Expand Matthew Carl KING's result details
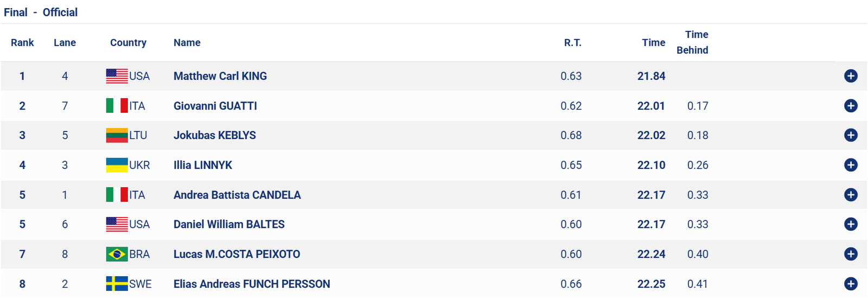The width and height of the screenshot is (868, 304). tap(851, 76)
